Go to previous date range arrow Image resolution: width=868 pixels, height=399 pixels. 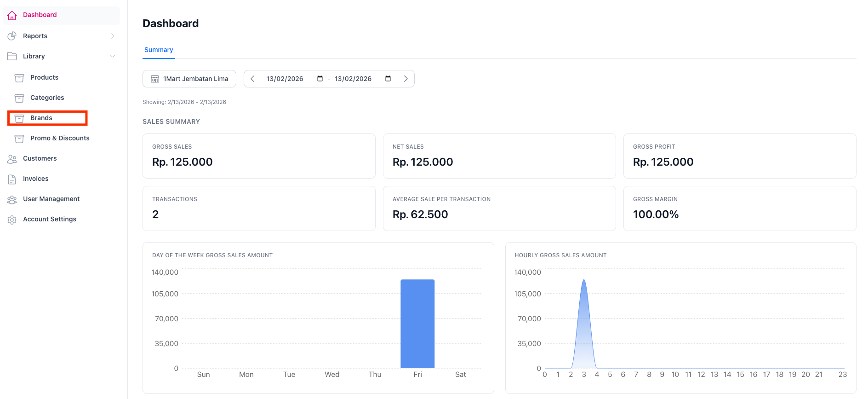pos(252,79)
